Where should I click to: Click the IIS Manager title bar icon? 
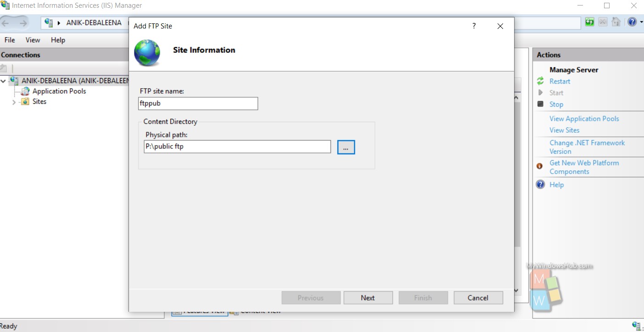(x=5, y=6)
